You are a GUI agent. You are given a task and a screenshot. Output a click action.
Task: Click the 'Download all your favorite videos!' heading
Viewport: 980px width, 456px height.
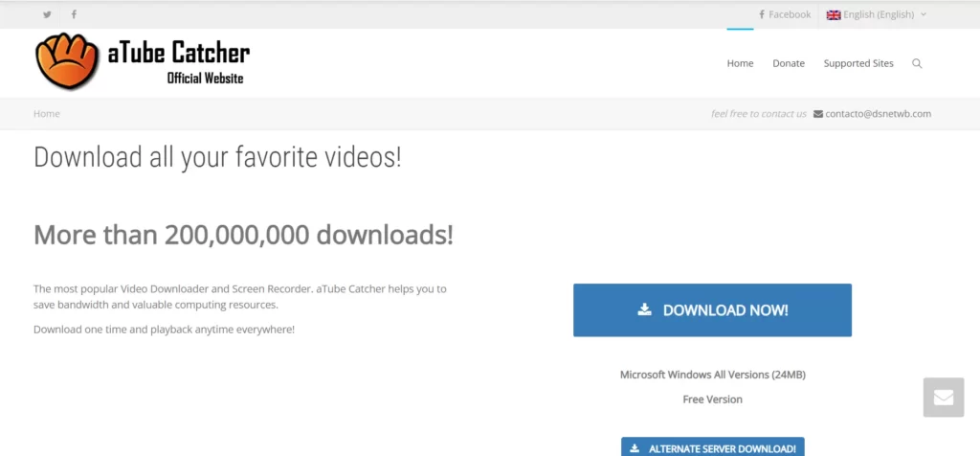(x=217, y=158)
